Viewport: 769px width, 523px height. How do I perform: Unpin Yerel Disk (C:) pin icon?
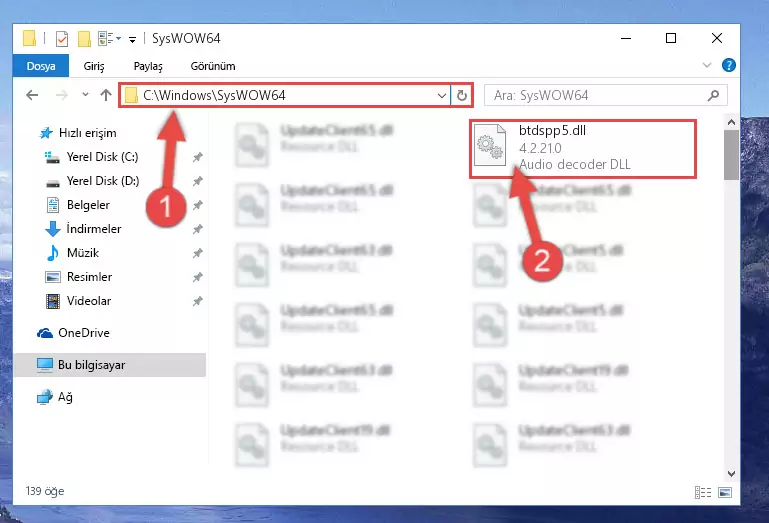coord(197,157)
